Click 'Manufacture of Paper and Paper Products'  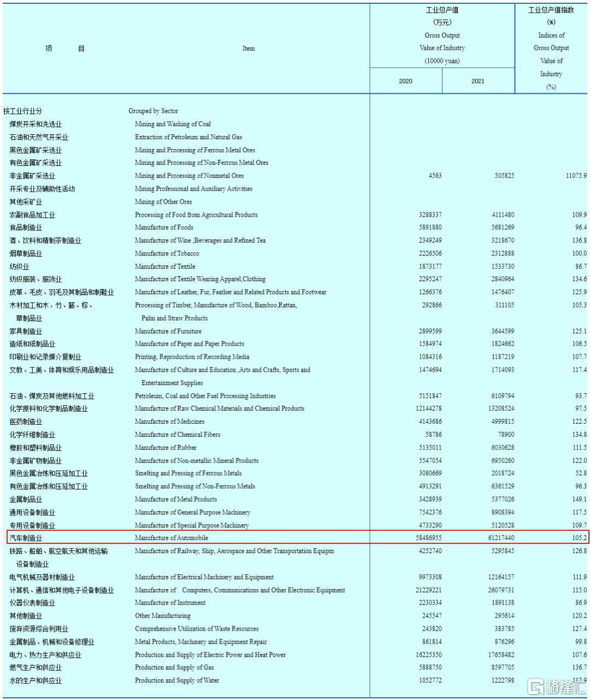pos(190,344)
